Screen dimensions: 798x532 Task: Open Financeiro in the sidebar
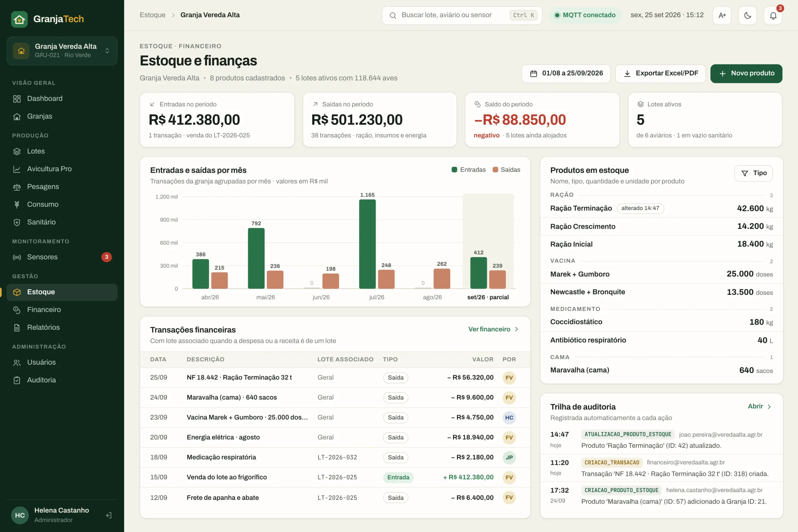tap(62, 309)
